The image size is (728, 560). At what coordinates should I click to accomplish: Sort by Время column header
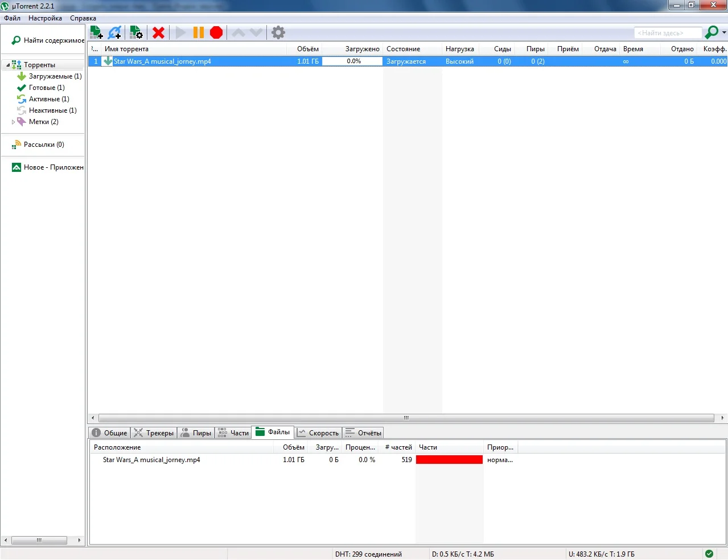(639, 49)
